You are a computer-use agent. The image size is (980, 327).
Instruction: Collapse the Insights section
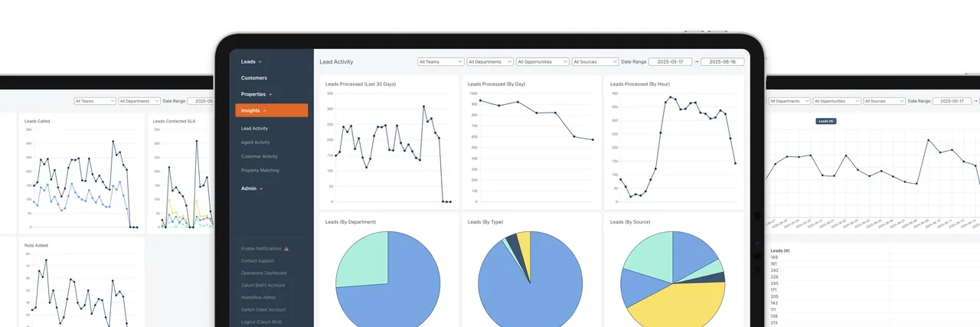tap(272, 110)
